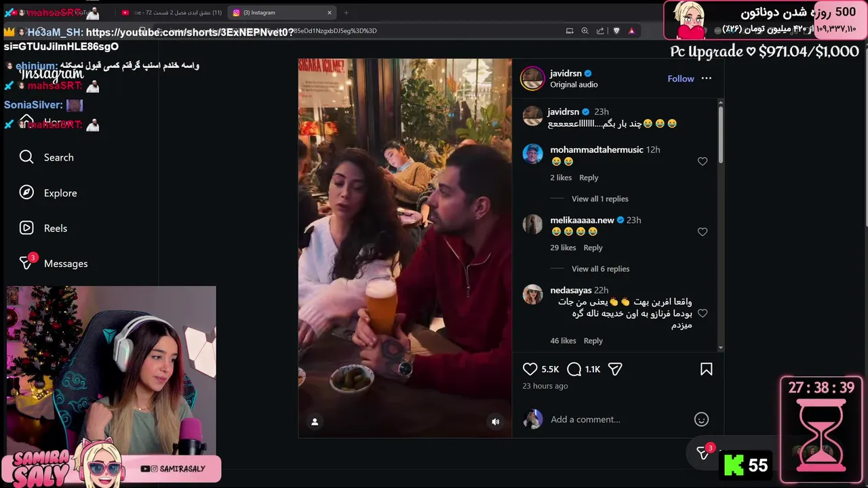View 29 likes on melikaaaaa.new comment
The image size is (868, 488).
pos(563,248)
